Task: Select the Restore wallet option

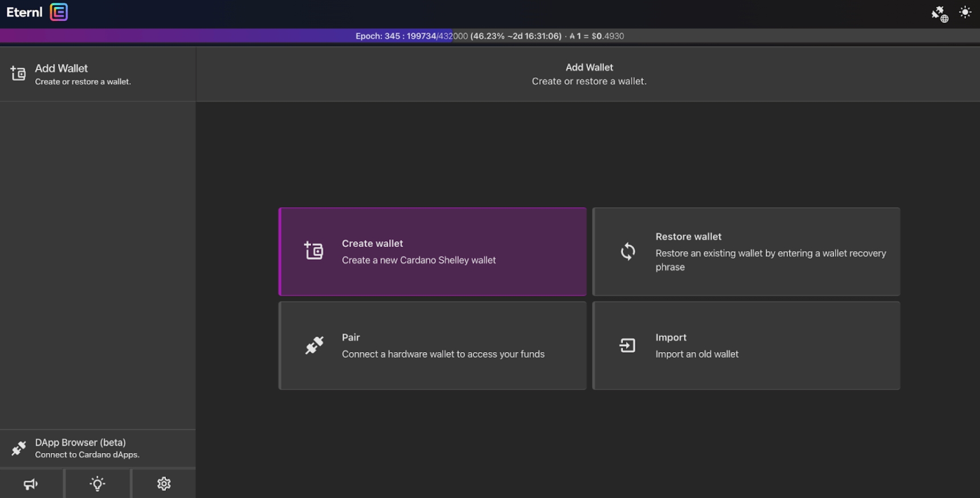Action: (x=746, y=251)
